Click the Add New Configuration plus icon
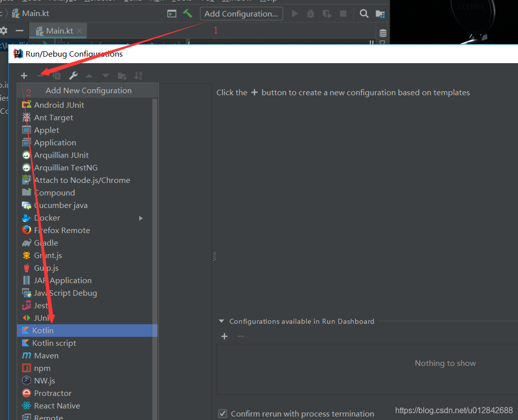Screen dimensions: 518x420 [24, 76]
